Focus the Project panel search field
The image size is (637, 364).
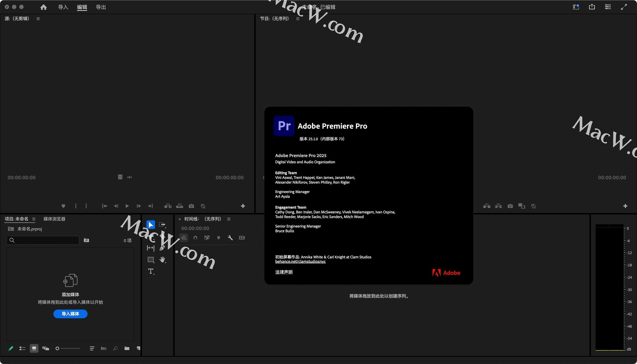pos(43,240)
